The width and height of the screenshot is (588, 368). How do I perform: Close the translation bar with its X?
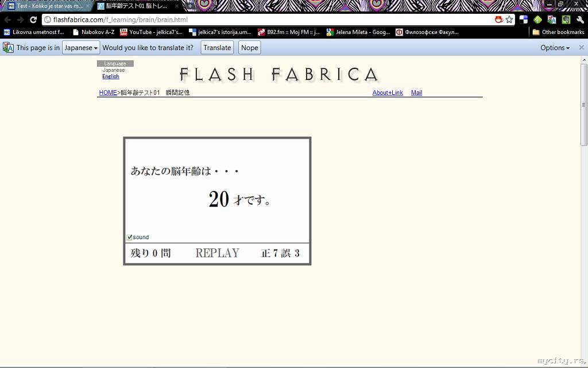(581, 47)
